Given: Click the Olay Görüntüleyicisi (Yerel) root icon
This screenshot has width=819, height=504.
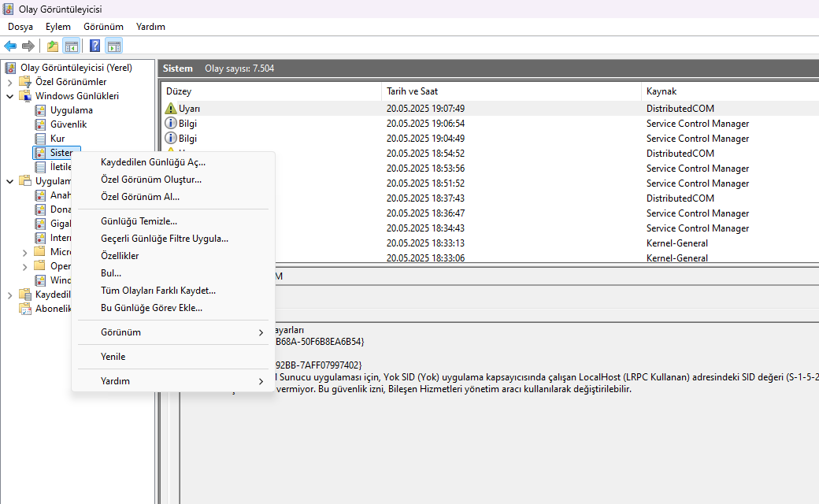Looking at the screenshot, I should (x=9, y=68).
